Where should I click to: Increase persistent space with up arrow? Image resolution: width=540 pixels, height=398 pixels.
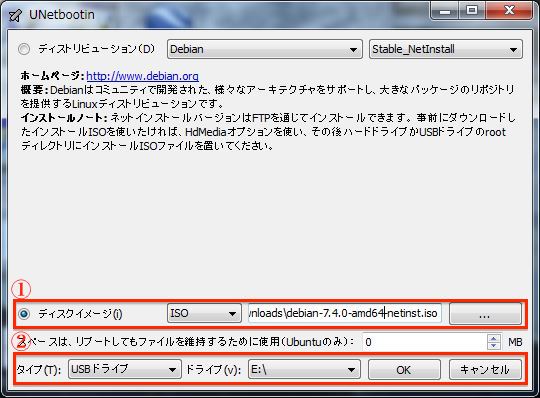point(494,338)
